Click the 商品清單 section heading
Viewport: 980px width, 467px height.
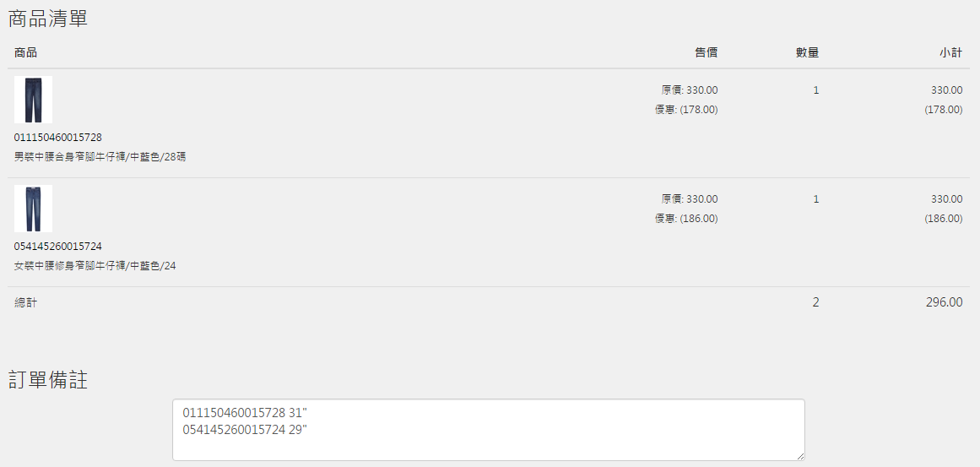click(48, 19)
